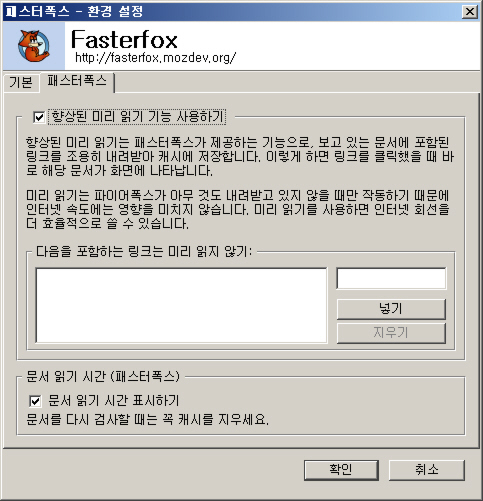Screen dimensions: 483x501
Task: Click the Fasterfox fox mascot logo
Action: pyautogui.click(x=34, y=46)
